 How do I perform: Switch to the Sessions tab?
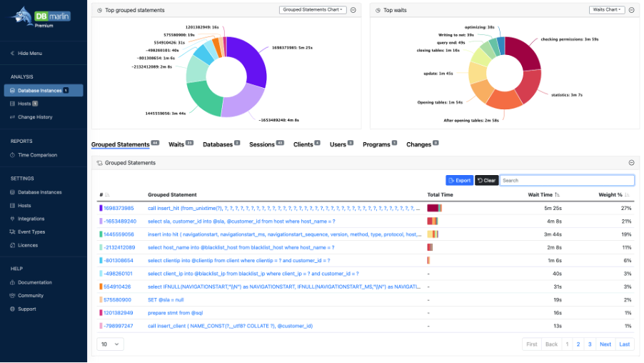point(262,144)
